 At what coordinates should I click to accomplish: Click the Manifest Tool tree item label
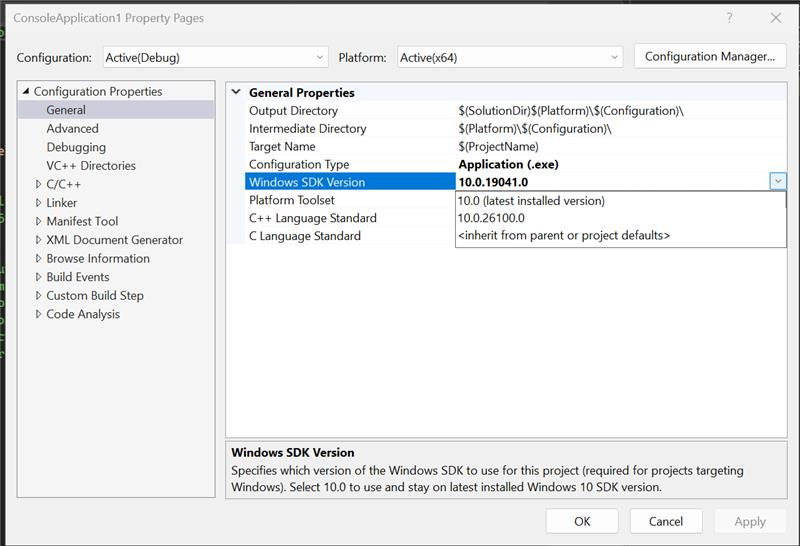coord(82,221)
